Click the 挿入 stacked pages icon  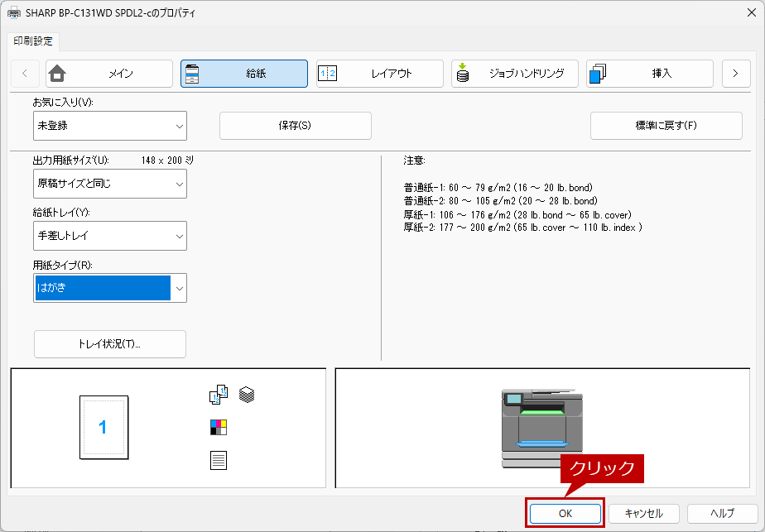click(x=598, y=74)
